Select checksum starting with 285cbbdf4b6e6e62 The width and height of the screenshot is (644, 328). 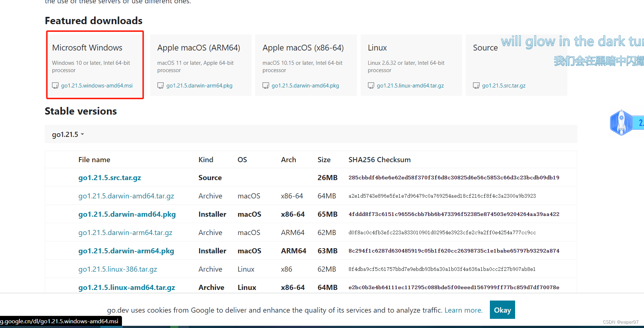click(x=454, y=178)
